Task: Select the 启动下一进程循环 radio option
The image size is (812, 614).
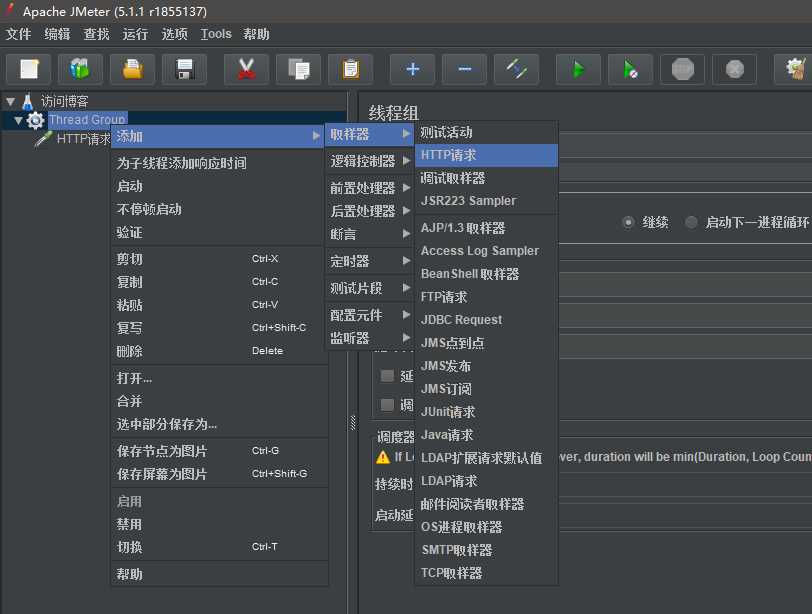Action: tap(691, 223)
